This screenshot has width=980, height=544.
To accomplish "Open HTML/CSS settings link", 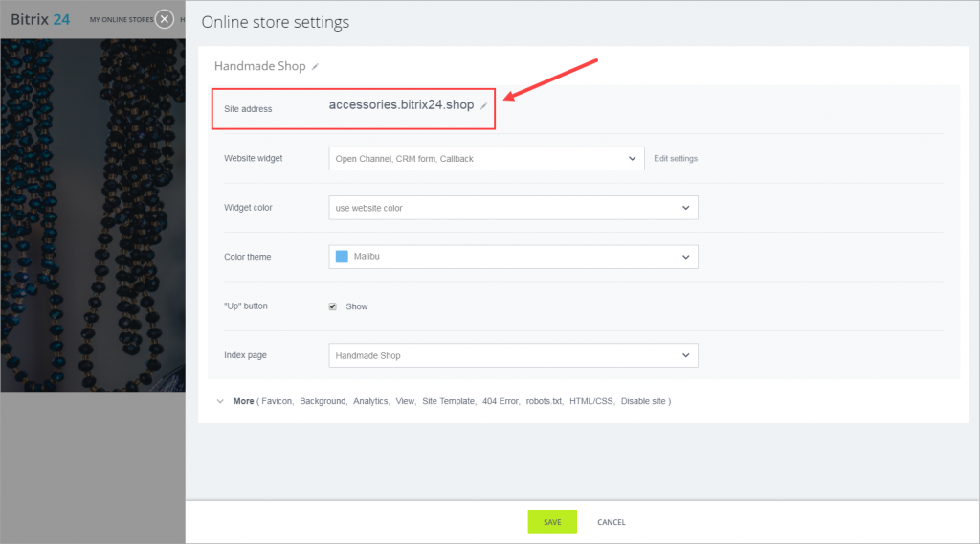I will coord(591,401).
